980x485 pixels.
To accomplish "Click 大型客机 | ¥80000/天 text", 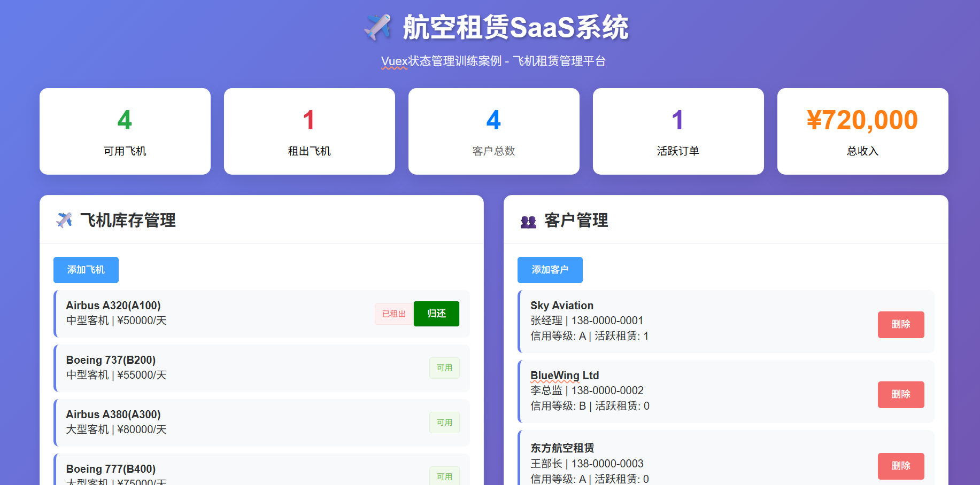I will pyautogui.click(x=117, y=429).
